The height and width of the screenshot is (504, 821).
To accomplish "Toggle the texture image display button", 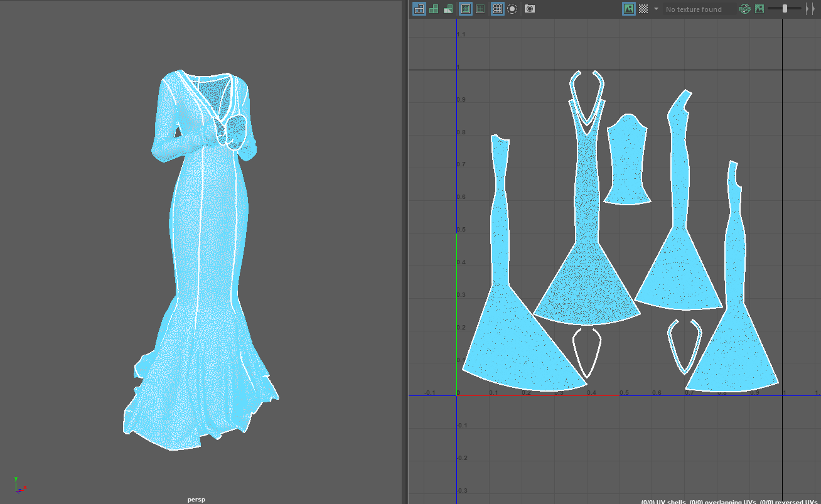I will pos(628,9).
